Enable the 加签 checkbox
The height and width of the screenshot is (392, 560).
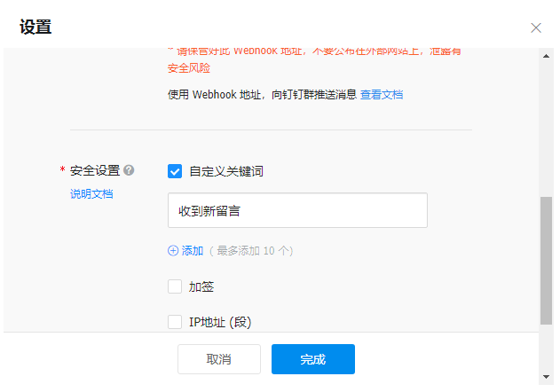click(x=175, y=286)
